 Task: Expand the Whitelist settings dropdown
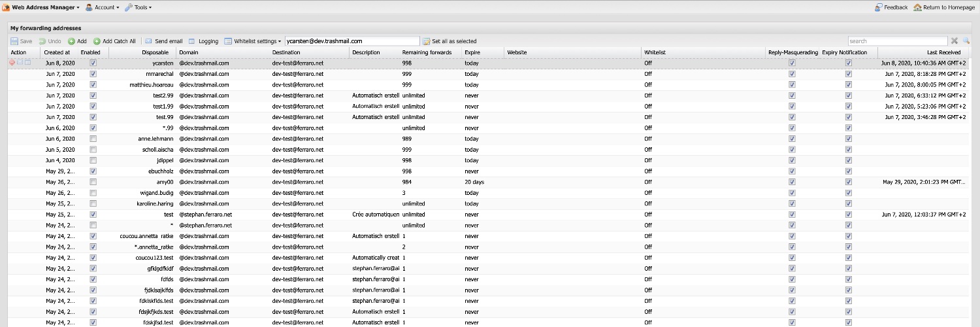click(x=253, y=41)
